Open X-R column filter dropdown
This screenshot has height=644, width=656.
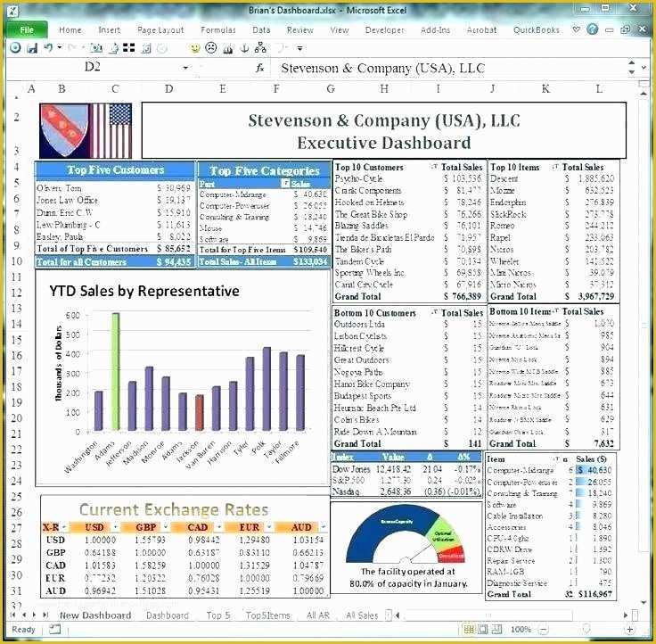(64, 527)
